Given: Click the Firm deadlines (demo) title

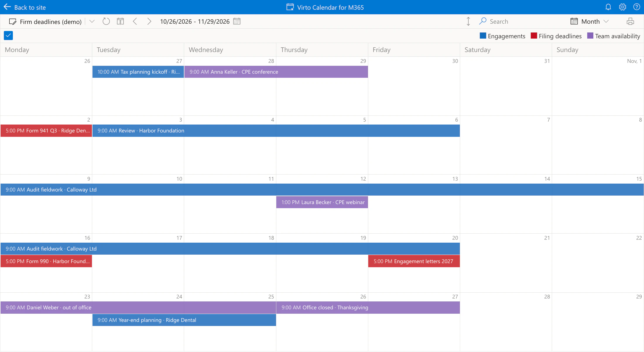Looking at the screenshot, I should click(x=51, y=22).
